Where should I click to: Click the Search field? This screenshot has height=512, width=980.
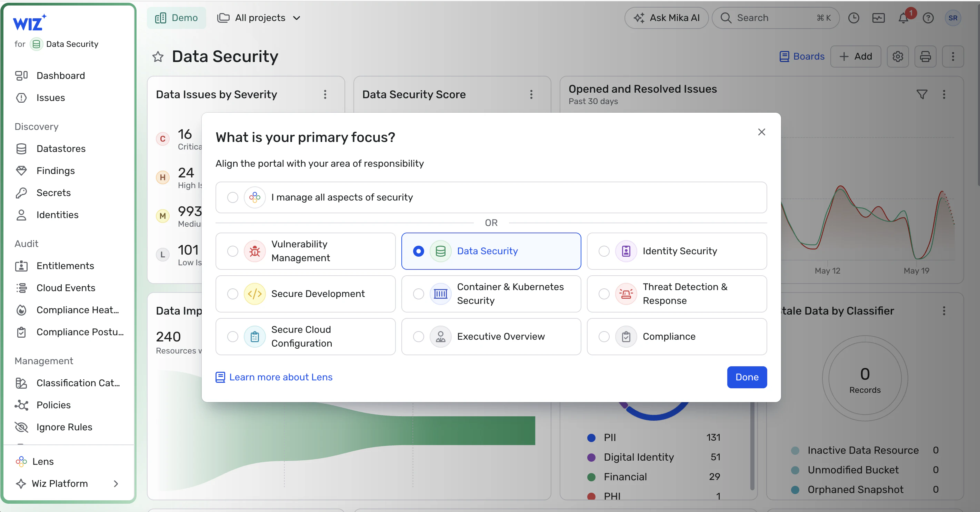[x=775, y=18]
